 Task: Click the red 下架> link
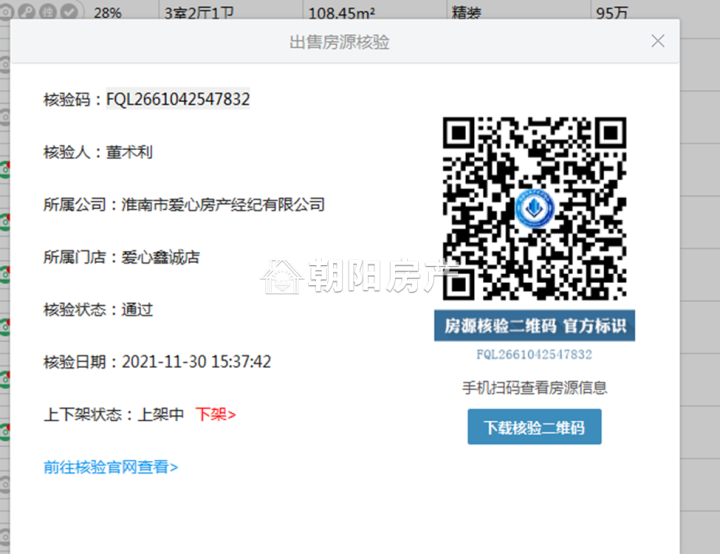click(215, 414)
